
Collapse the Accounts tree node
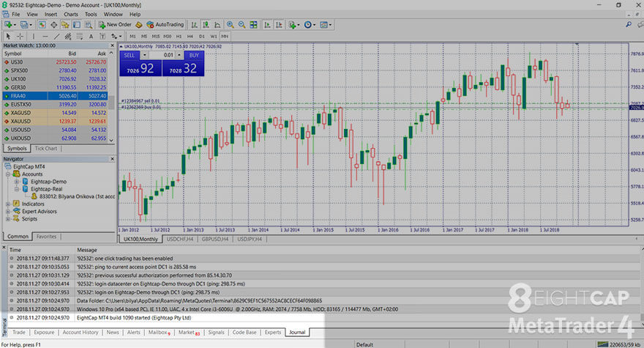pos(8,174)
